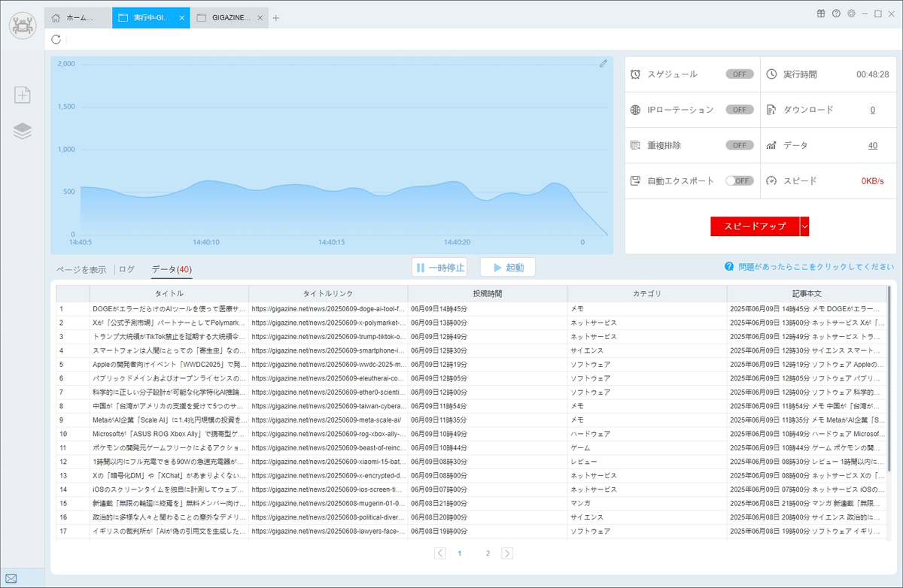Click the 起動 start button
Viewport: 903px width, 588px height.
pos(507,267)
